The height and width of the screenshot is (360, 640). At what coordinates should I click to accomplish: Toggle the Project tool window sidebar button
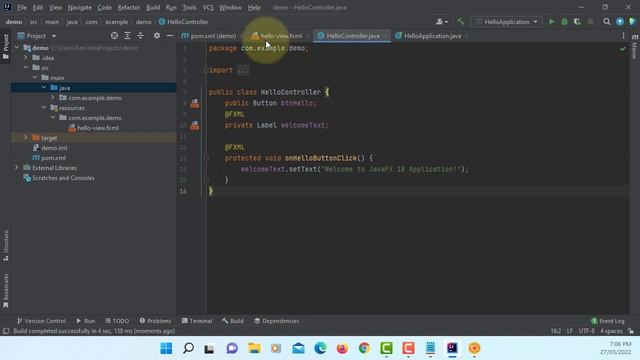[x=6, y=47]
